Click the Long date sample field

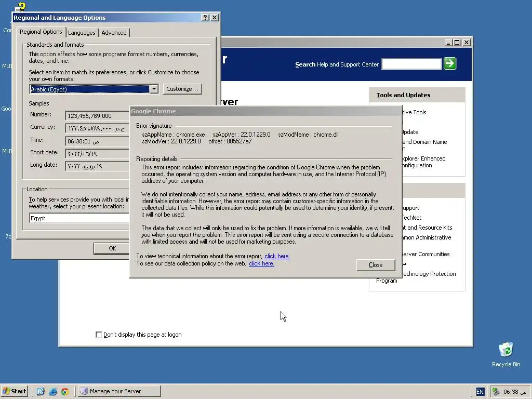coord(97,166)
